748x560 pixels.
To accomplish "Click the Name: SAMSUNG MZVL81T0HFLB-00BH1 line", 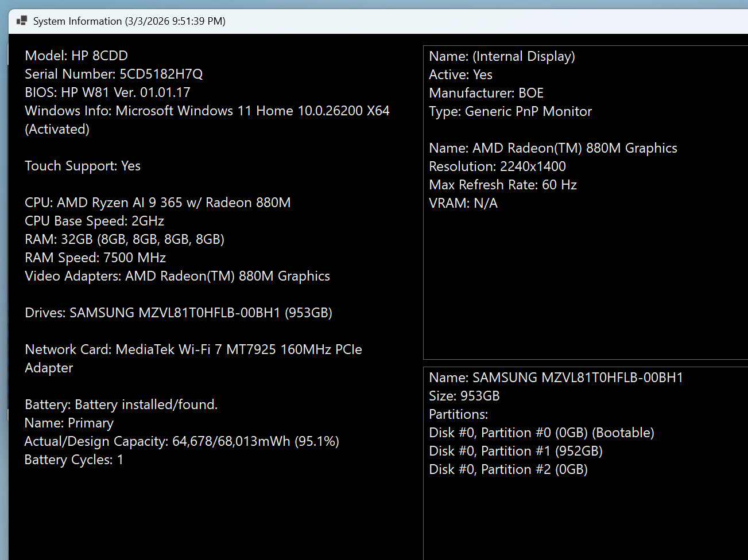I will point(556,378).
